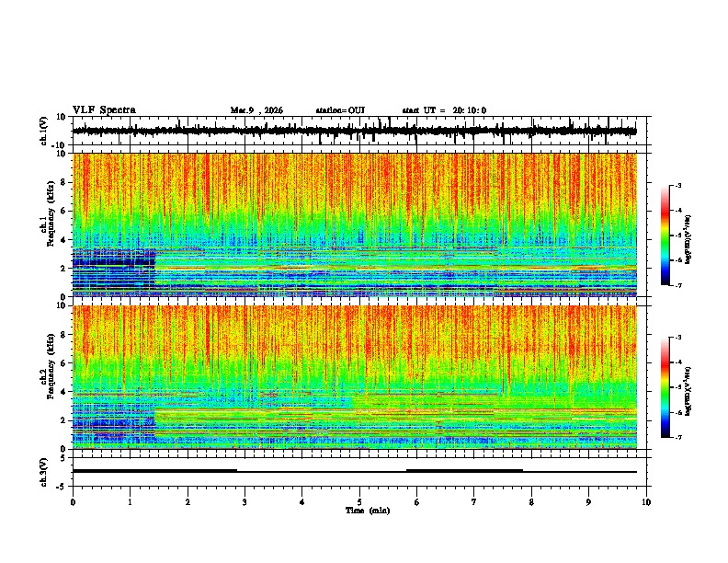The width and height of the screenshot is (728, 563).
Task: Click time axis tick label "6"
Action: tap(417, 502)
